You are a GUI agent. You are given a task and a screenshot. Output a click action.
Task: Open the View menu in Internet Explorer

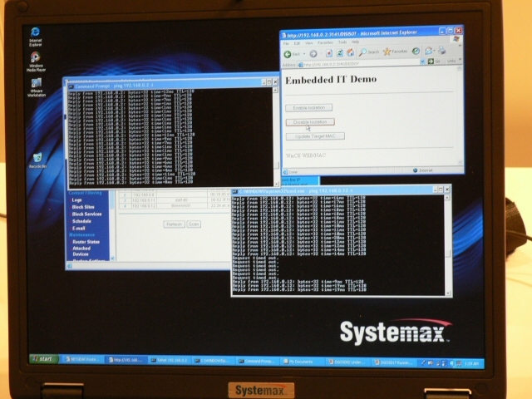tap(308, 43)
